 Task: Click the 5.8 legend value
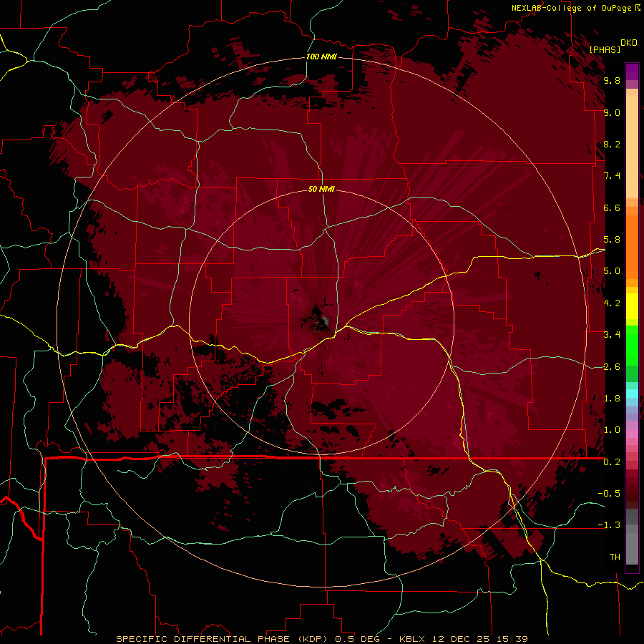pos(612,240)
